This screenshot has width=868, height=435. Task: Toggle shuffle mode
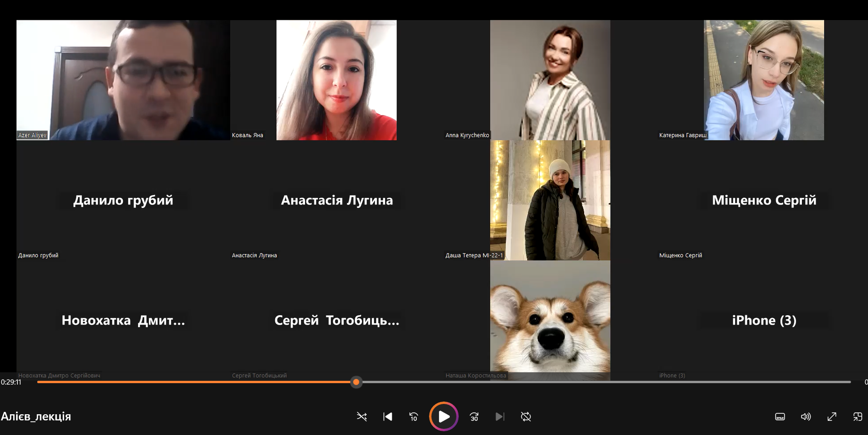(362, 417)
